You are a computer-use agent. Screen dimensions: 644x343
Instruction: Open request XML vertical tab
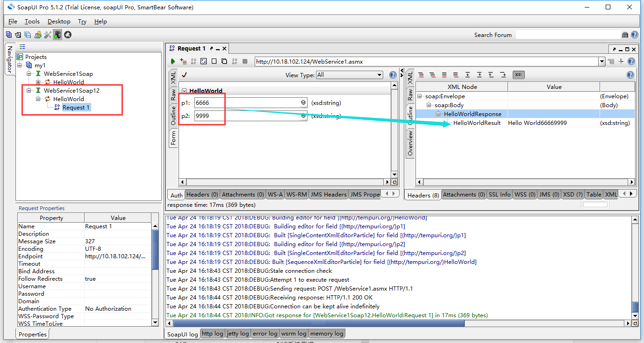pos(173,78)
